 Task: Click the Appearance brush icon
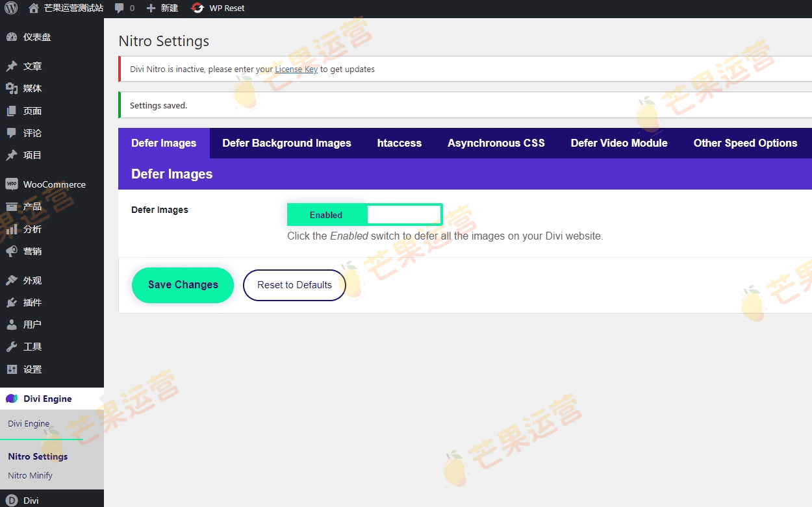(12, 280)
